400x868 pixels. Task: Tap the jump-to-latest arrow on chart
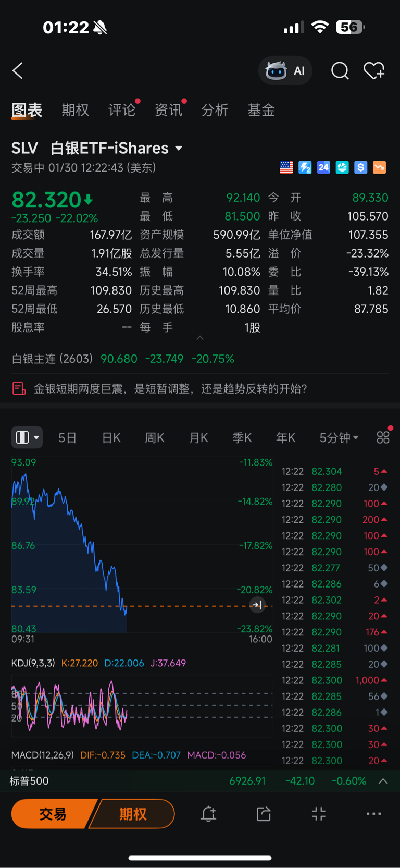pos(257,605)
